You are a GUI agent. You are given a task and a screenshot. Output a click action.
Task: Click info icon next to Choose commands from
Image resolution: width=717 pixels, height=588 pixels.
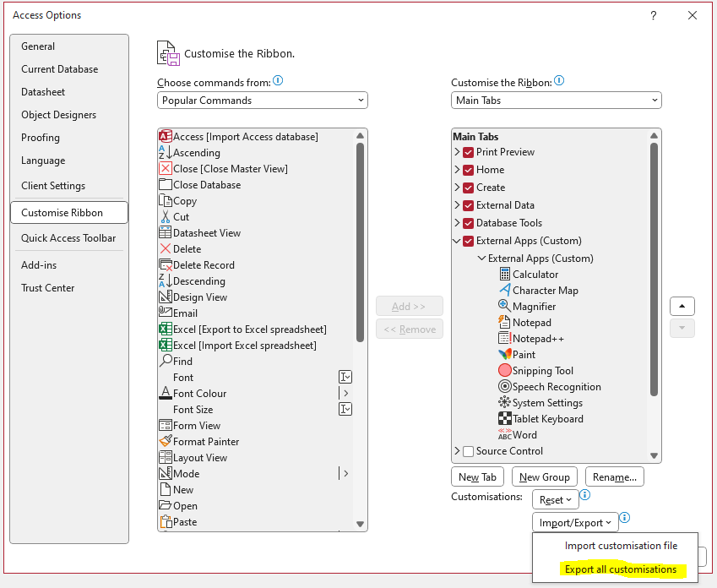click(x=278, y=81)
